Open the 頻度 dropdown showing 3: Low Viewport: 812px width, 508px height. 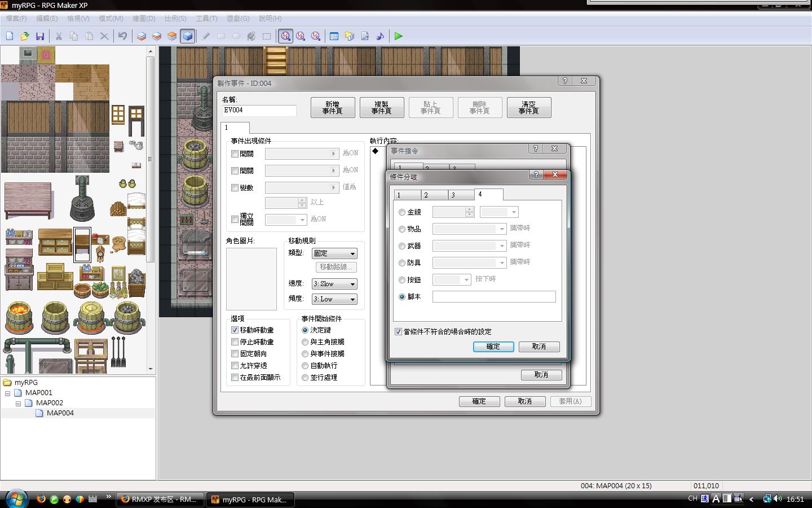click(334, 299)
